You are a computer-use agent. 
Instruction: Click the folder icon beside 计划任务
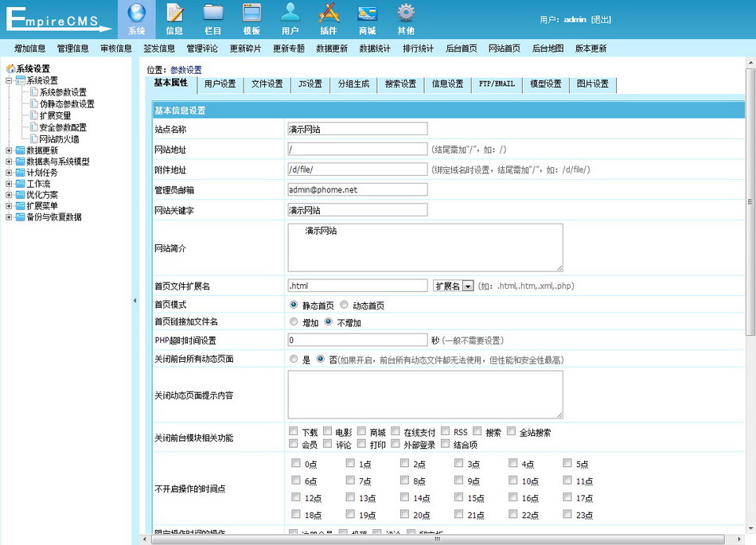[20, 173]
